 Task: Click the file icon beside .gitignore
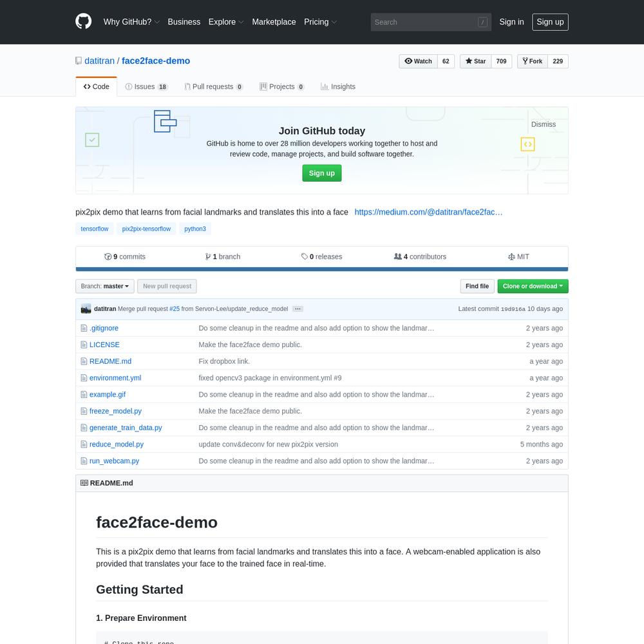tap(84, 328)
